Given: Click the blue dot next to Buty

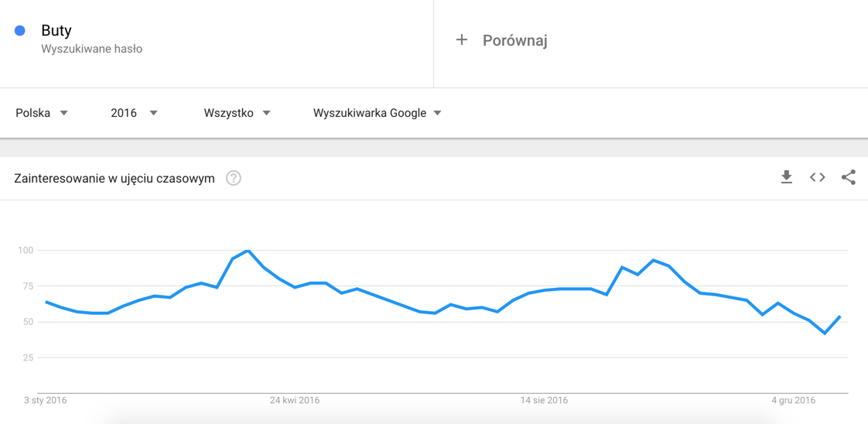Looking at the screenshot, I should pyautogui.click(x=20, y=30).
